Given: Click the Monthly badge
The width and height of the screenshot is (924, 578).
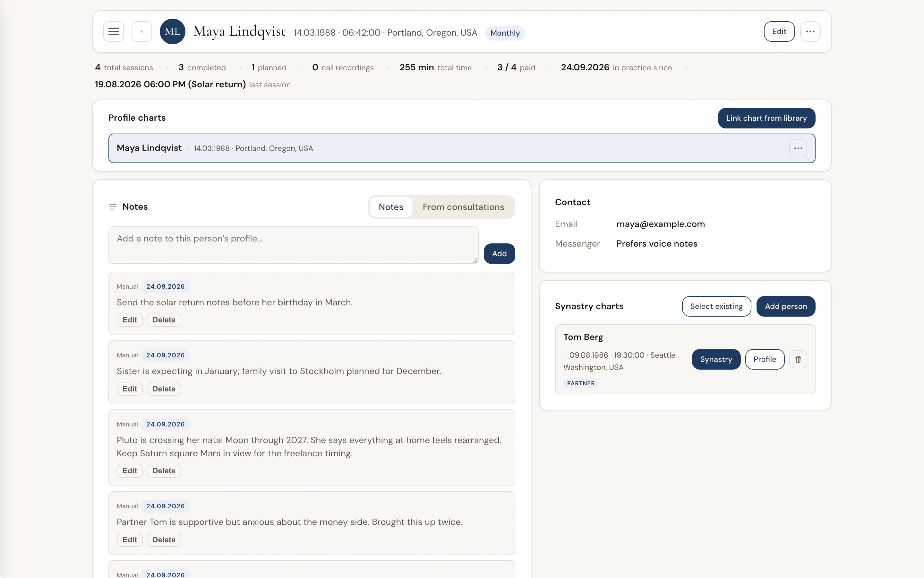Looking at the screenshot, I should 505,33.
